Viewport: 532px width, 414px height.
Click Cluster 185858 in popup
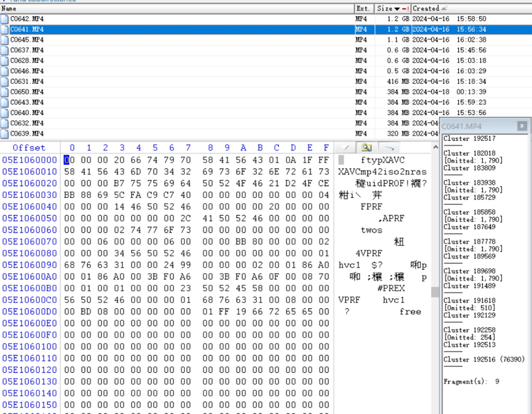point(469,212)
